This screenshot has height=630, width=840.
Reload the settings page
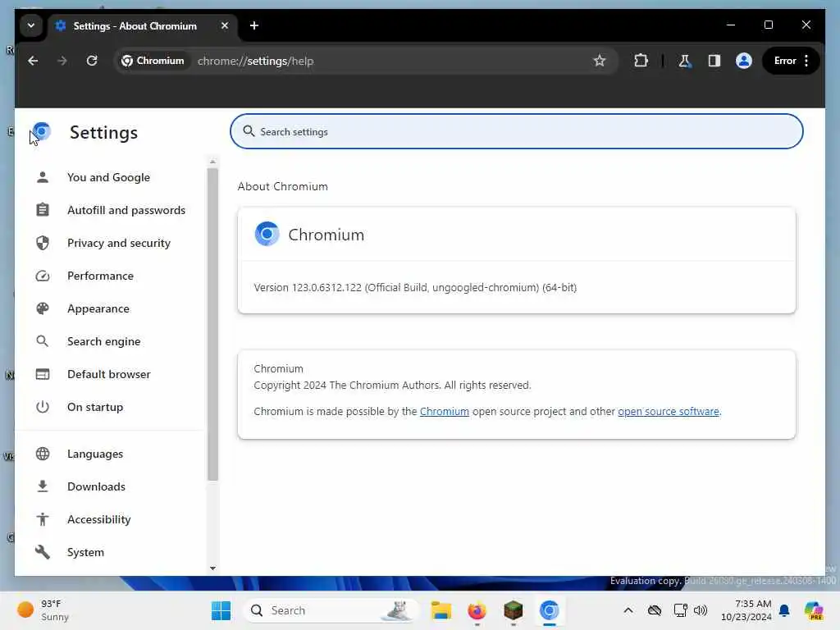(x=92, y=61)
